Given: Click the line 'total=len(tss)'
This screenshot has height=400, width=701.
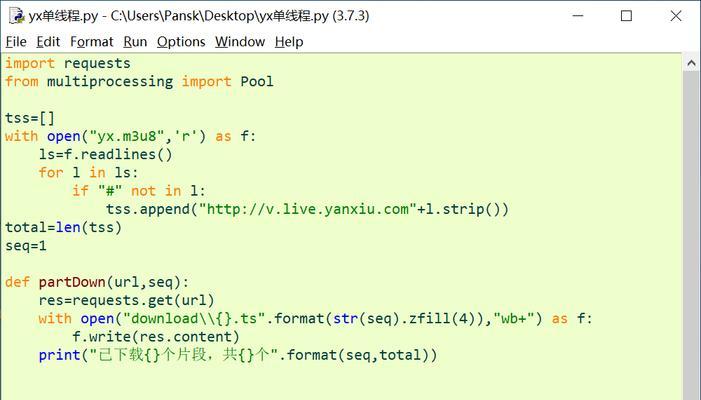Looking at the screenshot, I should tap(63, 227).
